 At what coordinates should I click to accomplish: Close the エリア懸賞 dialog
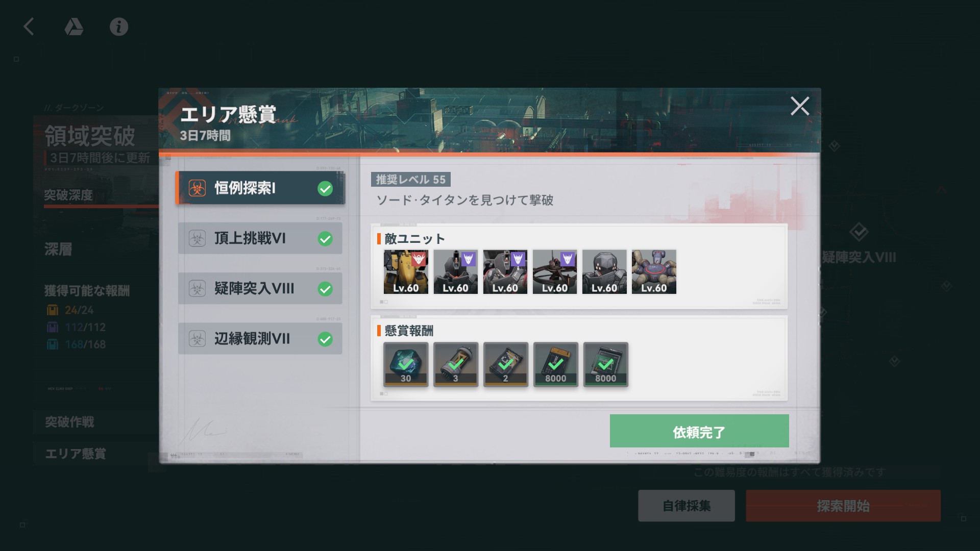(800, 106)
